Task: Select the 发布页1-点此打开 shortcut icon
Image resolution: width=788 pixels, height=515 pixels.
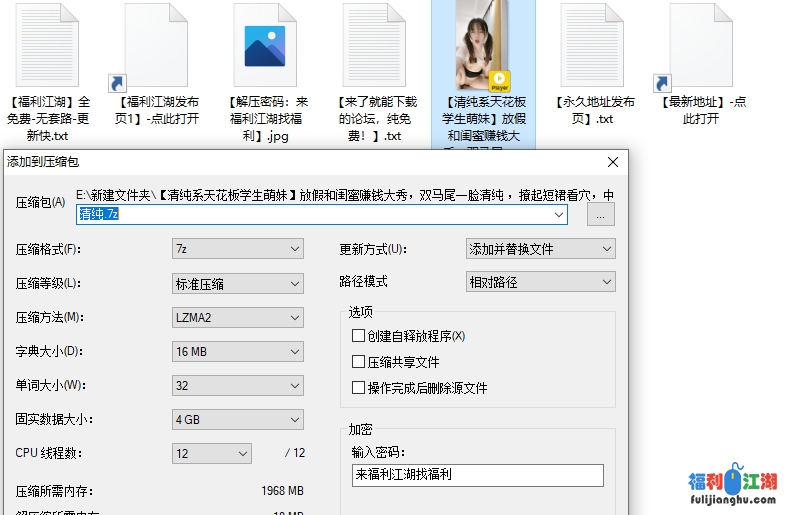Action: [157, 46]
